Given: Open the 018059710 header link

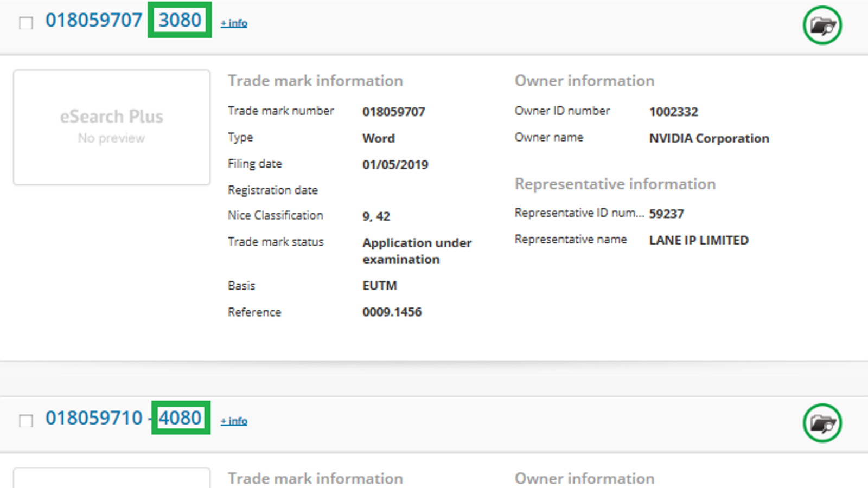Looking at the screenshot, I should (x=94, y=419).
